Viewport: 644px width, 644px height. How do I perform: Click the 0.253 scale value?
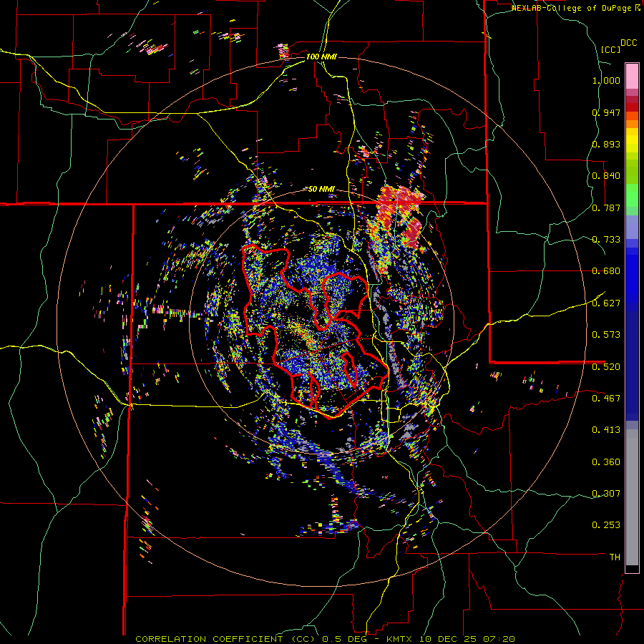coord(606,525)
